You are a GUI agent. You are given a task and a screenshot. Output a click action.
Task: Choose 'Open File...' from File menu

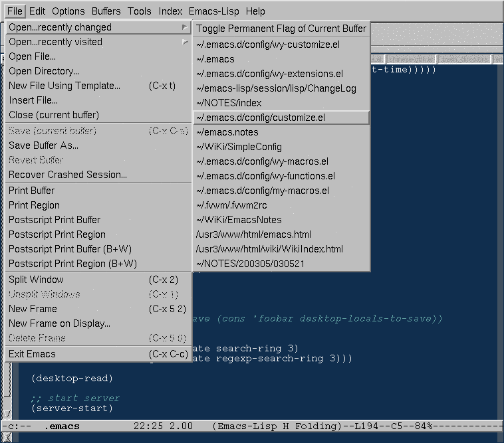32,56
